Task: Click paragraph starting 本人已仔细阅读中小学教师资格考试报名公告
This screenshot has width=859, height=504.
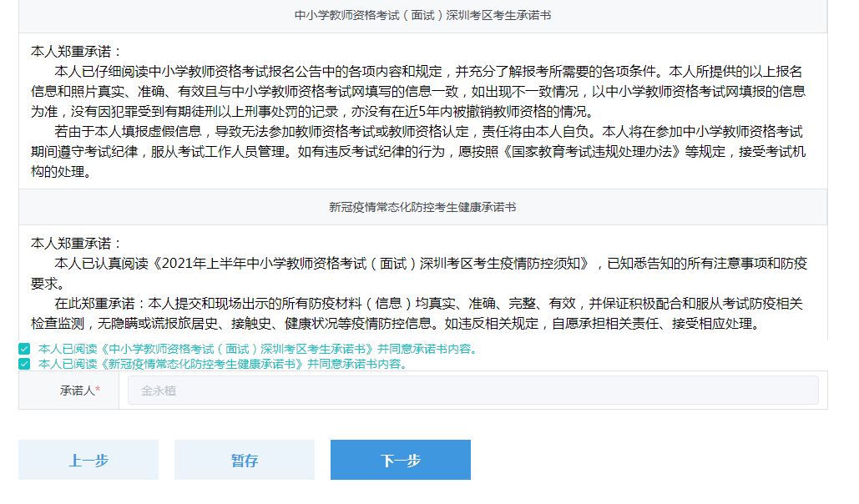Action: pos(417,91)
